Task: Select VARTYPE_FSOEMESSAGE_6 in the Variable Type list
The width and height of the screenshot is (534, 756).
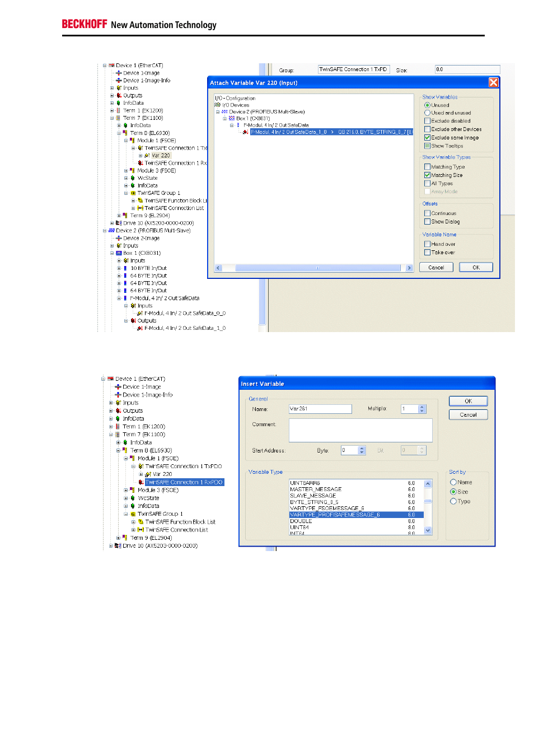Action: [x=356, y=508]
